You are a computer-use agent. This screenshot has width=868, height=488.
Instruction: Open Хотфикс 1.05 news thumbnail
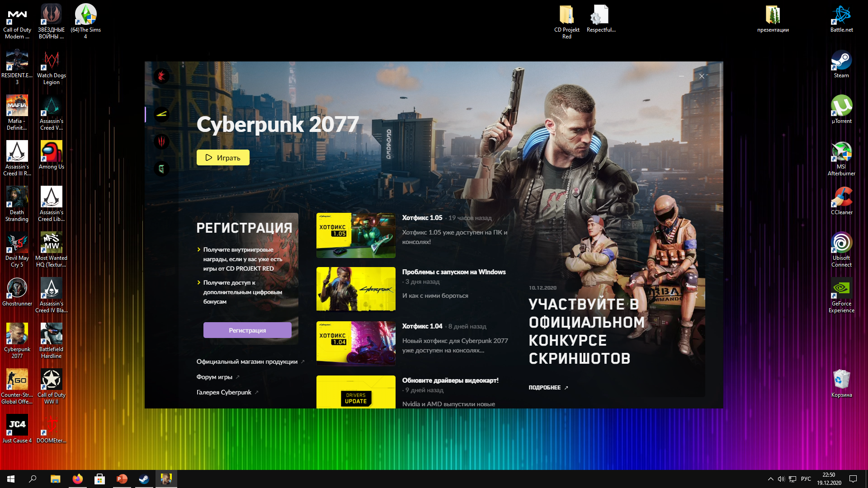click(x=356, y=235)
